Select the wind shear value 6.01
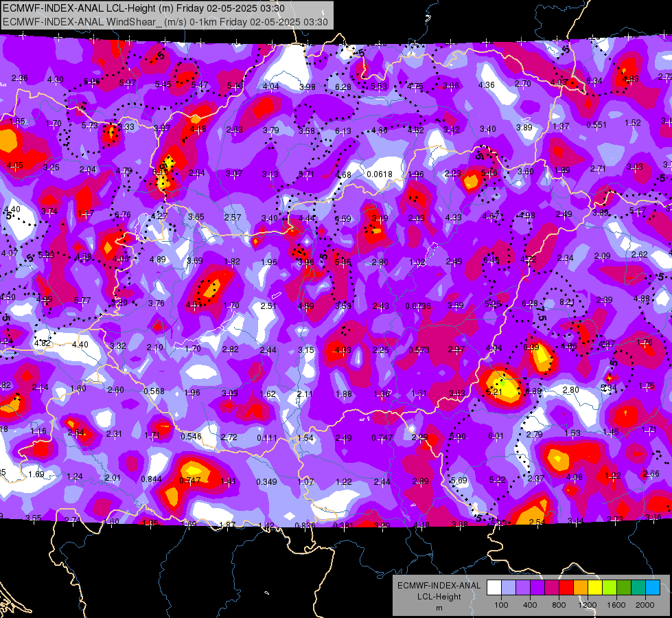672x618 pixels. [496, 436]
